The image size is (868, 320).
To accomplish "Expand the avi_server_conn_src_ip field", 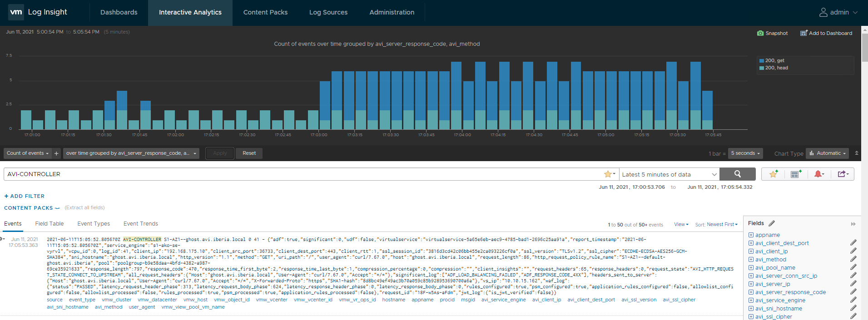I will pos(751,276).
